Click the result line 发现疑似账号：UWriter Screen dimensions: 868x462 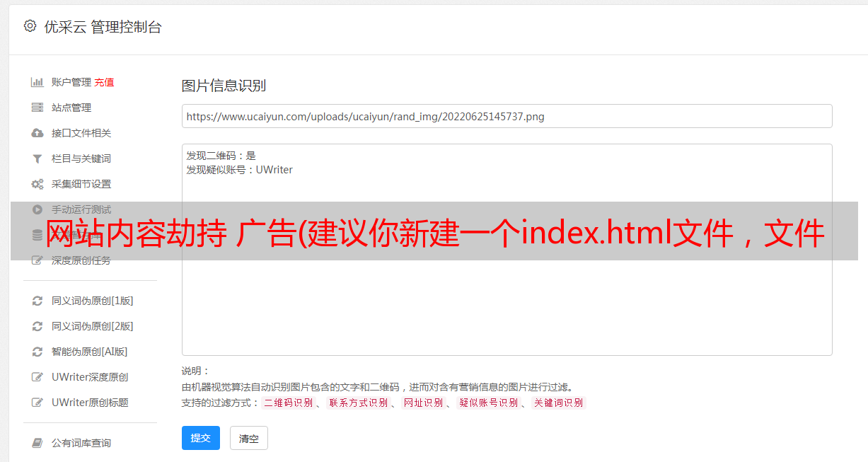coord(240,170)
